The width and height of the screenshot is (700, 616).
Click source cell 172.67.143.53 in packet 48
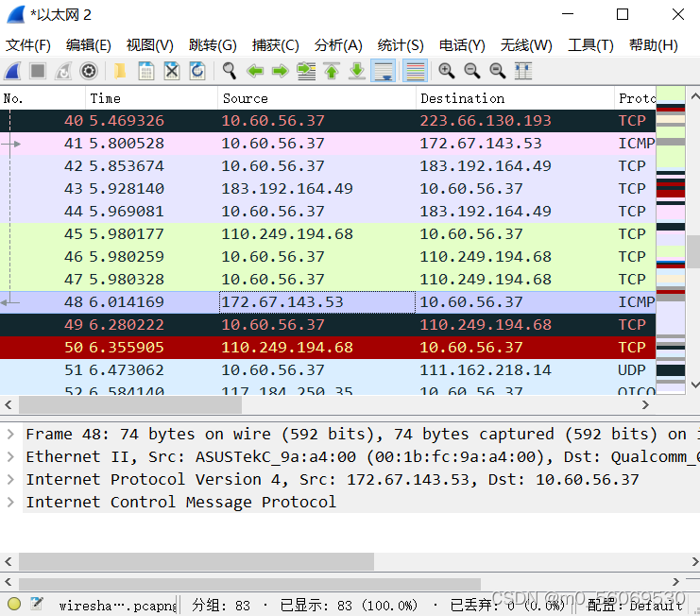point(317,302)
